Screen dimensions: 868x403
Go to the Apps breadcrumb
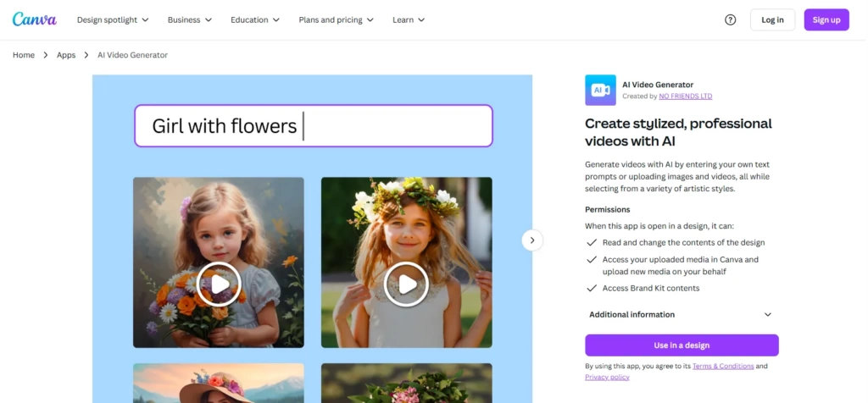pos(66,55)
